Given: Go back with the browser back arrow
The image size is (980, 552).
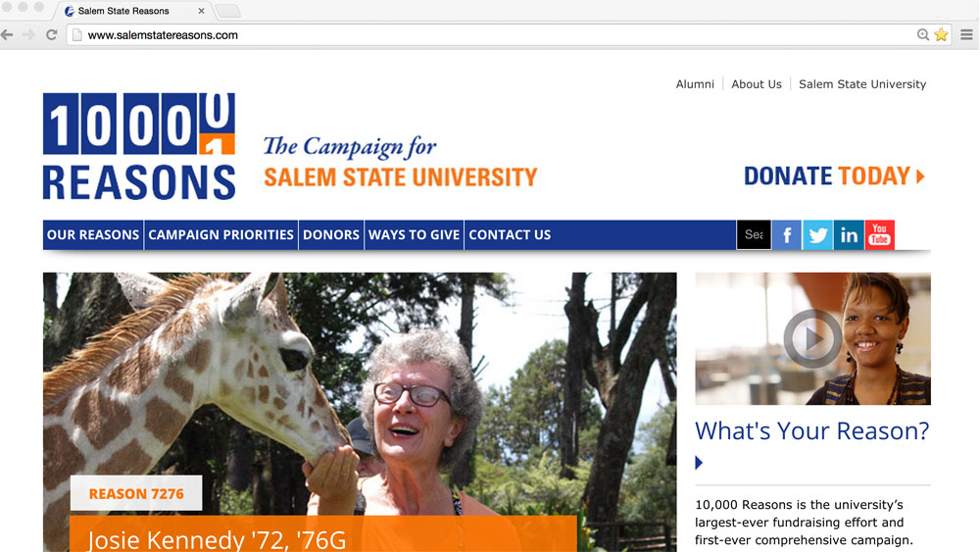Looking at the screenshot, I should click(8, 35).
